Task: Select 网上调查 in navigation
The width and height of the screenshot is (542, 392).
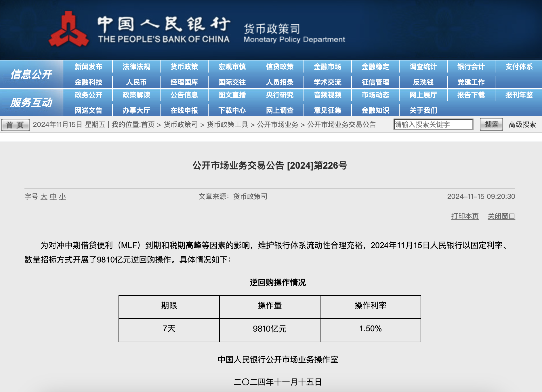Action: coord(280,111)
